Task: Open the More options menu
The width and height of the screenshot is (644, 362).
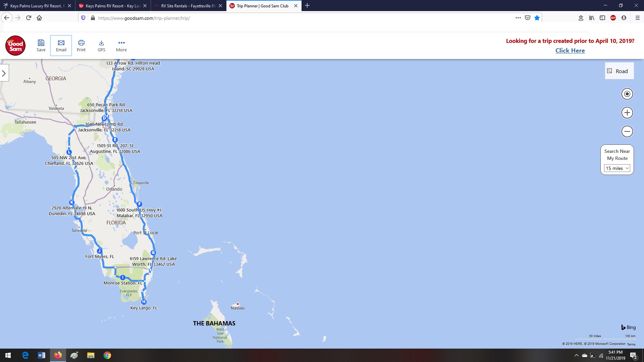Action: tap(121, 46)
